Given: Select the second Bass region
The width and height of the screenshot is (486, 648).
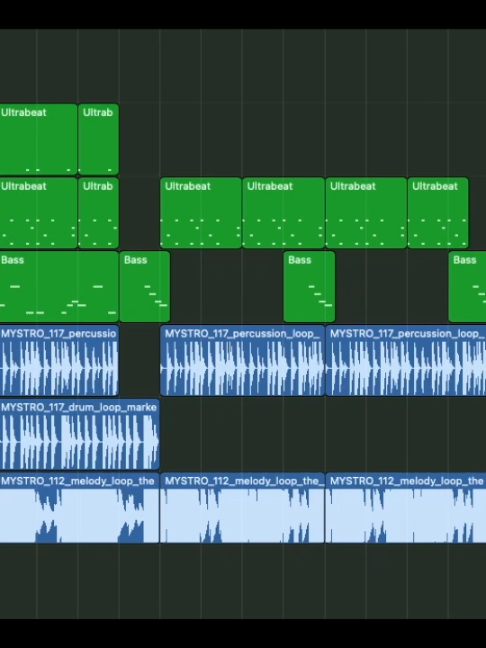Looking at the screenshot, I should [145, 286].
